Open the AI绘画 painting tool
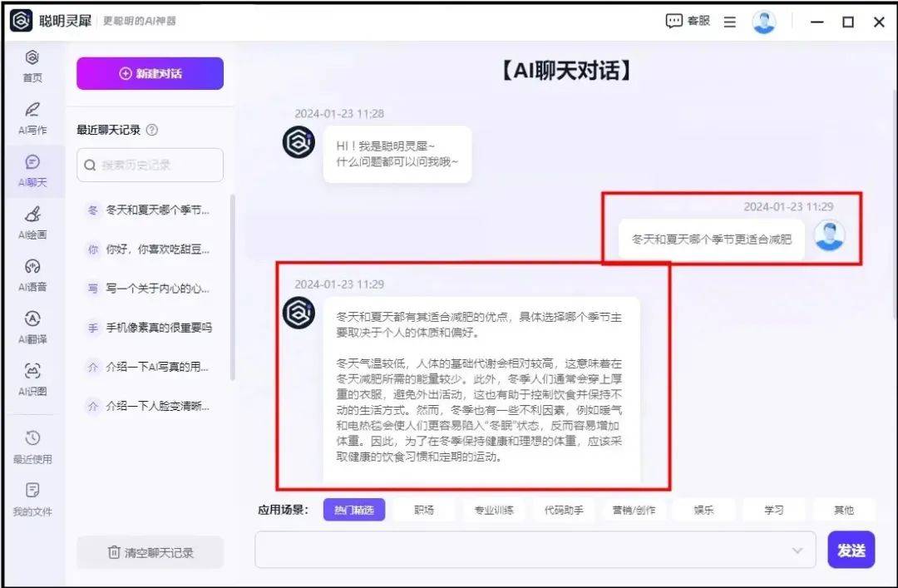Viewport: 898px width, 588px height. [32, 223]
